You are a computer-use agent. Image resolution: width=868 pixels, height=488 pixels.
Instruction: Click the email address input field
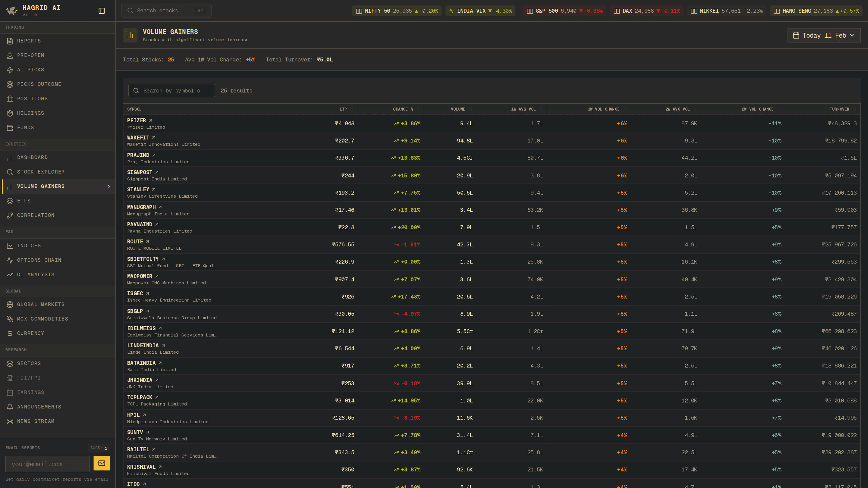click(x=47, y=464)
